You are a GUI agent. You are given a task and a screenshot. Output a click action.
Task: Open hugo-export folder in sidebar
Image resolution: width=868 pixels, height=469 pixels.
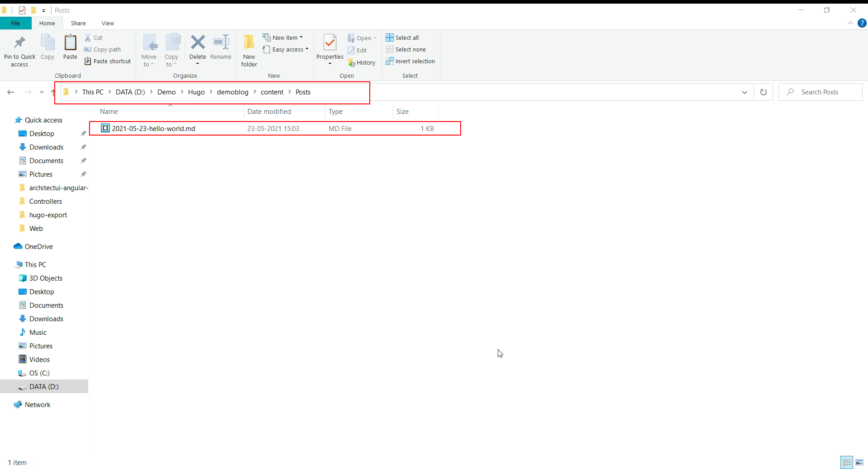[x=48, y=215]
